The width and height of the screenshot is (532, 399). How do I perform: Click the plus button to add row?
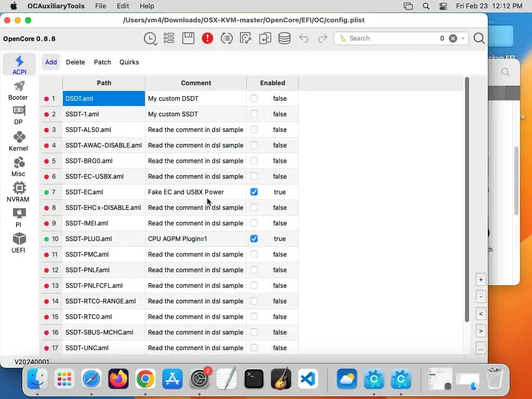pos(481,280)
